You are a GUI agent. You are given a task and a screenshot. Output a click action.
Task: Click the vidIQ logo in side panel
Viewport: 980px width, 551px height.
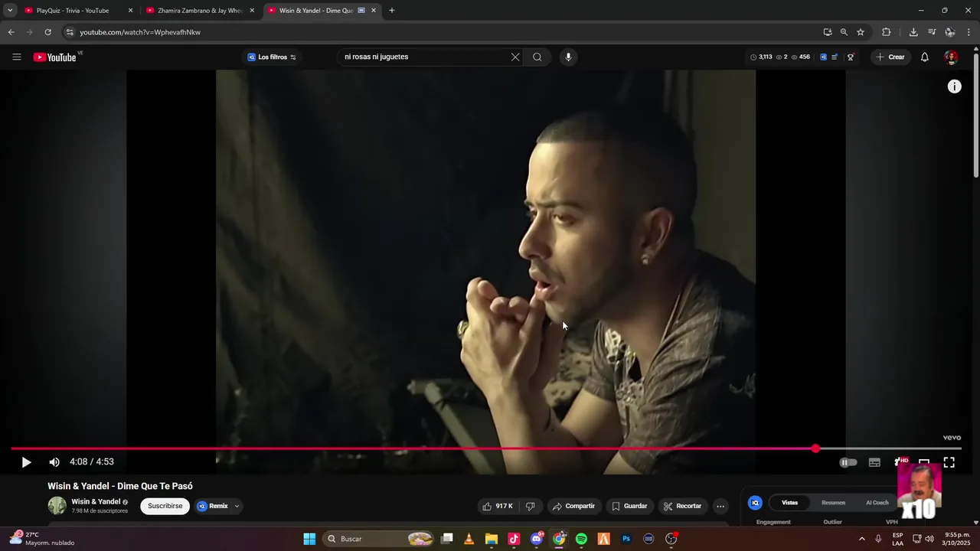[755, 503]
